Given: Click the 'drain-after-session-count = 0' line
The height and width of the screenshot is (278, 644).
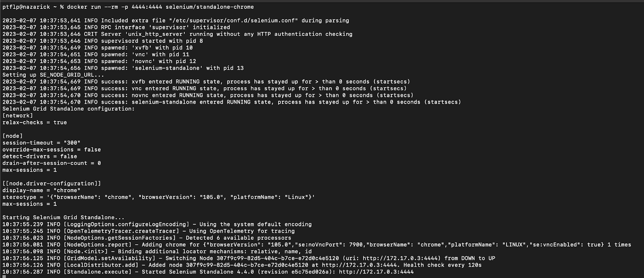Looking at the screenshot, I should 52,163.
